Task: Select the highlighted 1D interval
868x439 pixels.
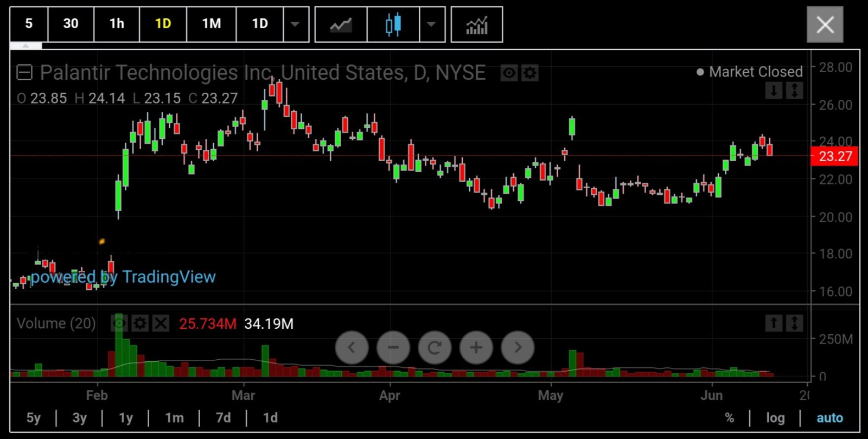Action: click(163, 24)
